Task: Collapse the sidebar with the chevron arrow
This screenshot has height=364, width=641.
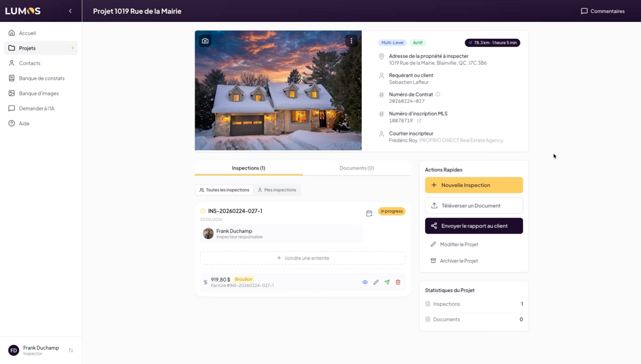Action: click(x=70, y=11)
